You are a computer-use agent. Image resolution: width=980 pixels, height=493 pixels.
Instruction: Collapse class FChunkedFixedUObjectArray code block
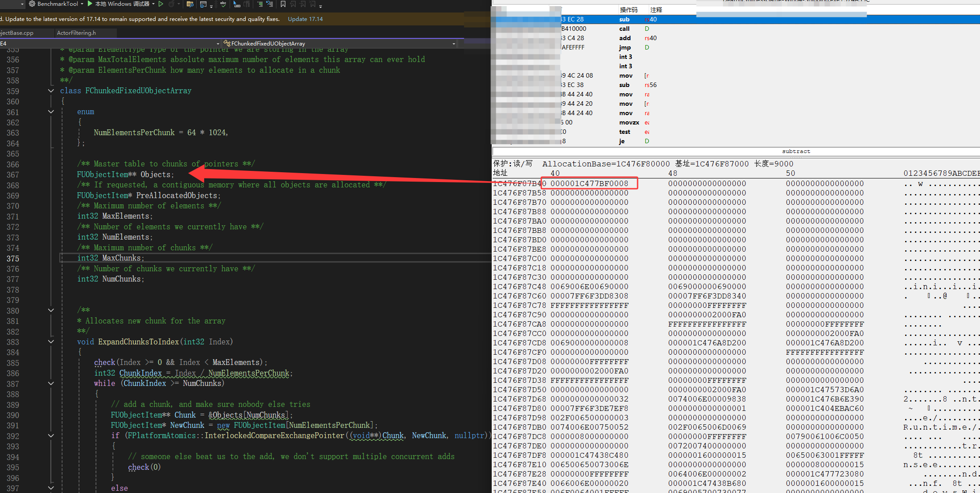[51, 91]
